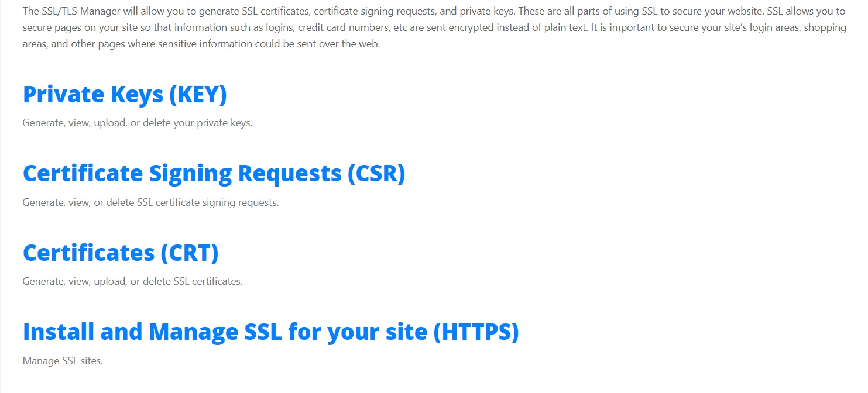
Task: Click the intro line starting 'areas, and other pages'
Action: click(201, 44)
